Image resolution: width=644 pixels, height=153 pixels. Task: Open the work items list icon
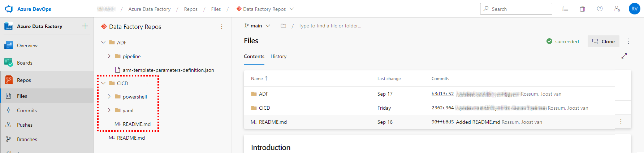(x=565, y=9)
